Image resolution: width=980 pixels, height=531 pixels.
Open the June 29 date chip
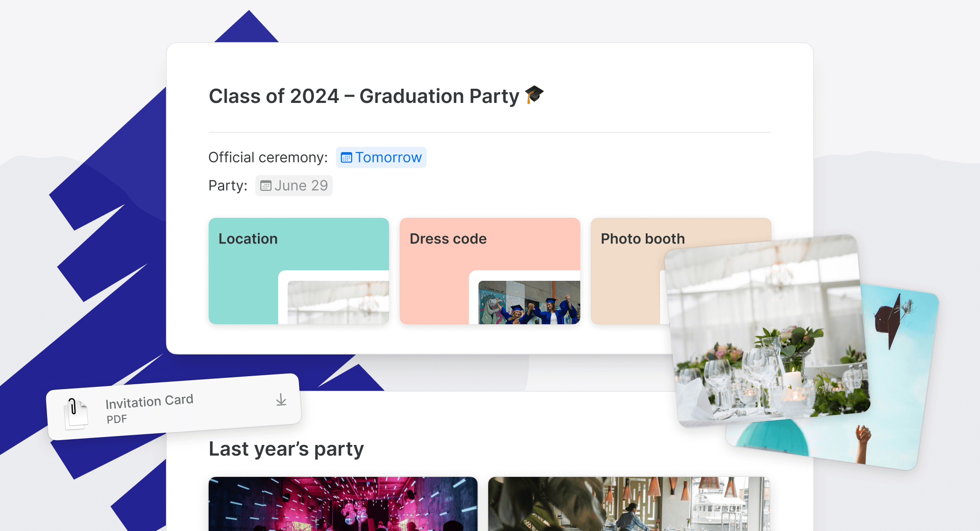294,185
